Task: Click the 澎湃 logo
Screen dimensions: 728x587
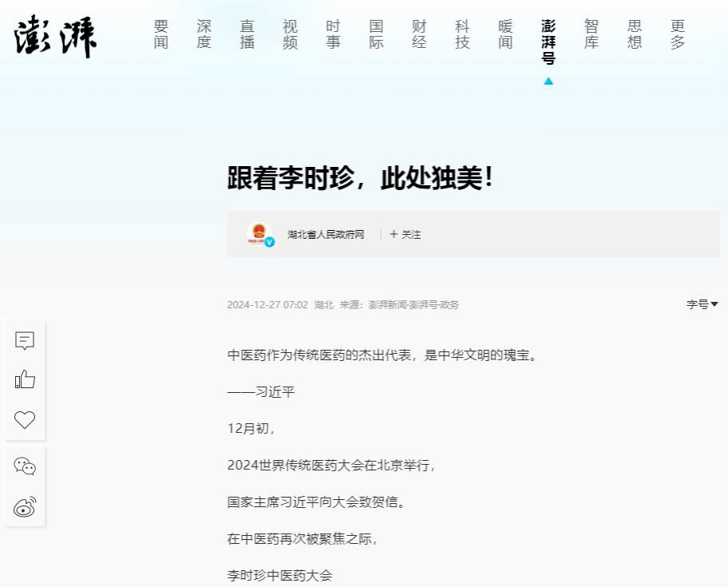Action: pos(55,36)
